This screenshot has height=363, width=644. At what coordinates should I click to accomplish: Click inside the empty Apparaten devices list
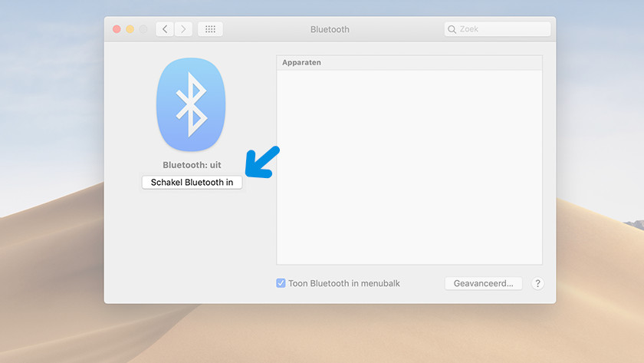click(409, 165)
